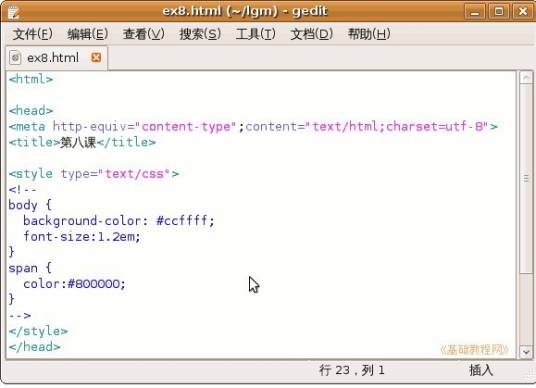Click the scrollbar down arrow
536x388 pixels.
tap(526, 352)
